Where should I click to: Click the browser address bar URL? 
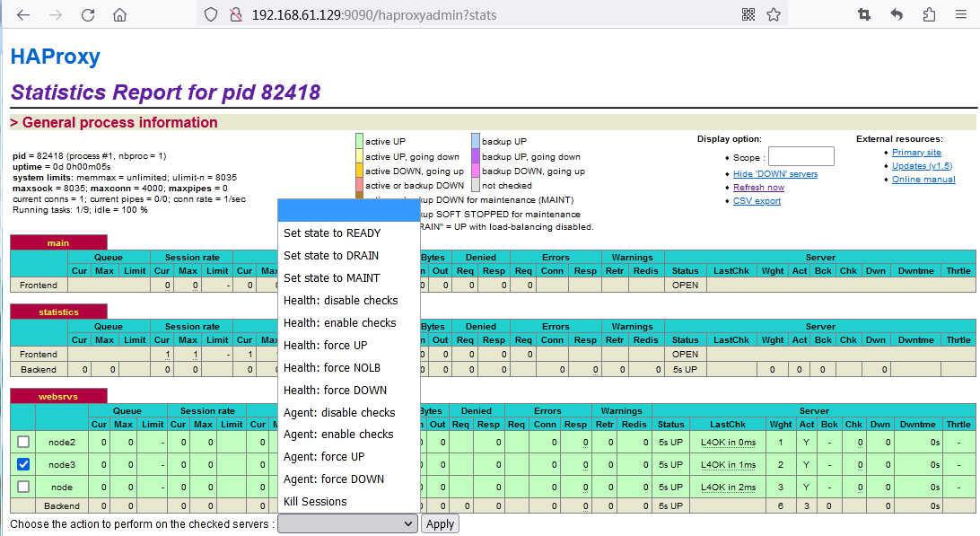pos(373,15)
